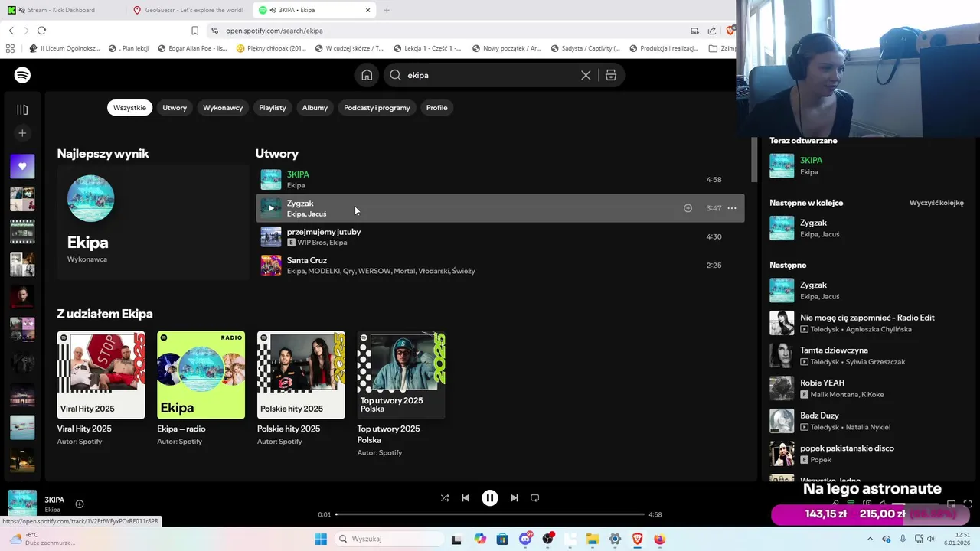Select the Profile filter chip
The image size is (980, 551).
(x=437, y=108)
